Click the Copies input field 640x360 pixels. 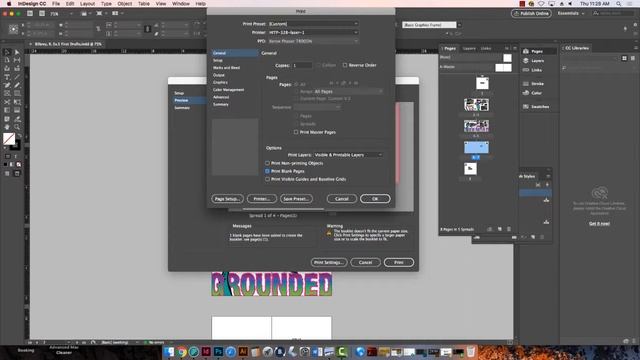pos(302,65)
